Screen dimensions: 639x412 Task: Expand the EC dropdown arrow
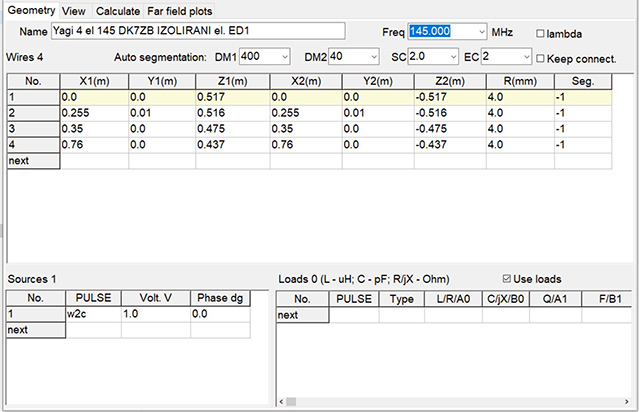coord(527,57)
